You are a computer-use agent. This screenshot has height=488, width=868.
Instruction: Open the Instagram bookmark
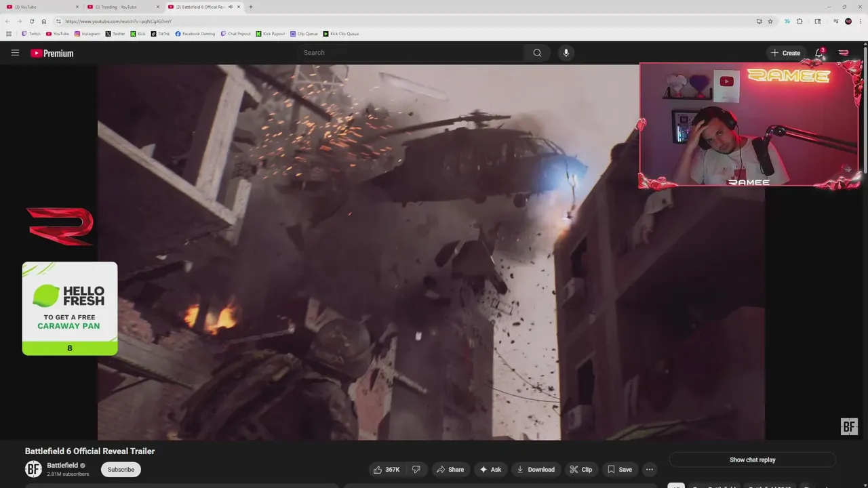click(x=87, y=33)
